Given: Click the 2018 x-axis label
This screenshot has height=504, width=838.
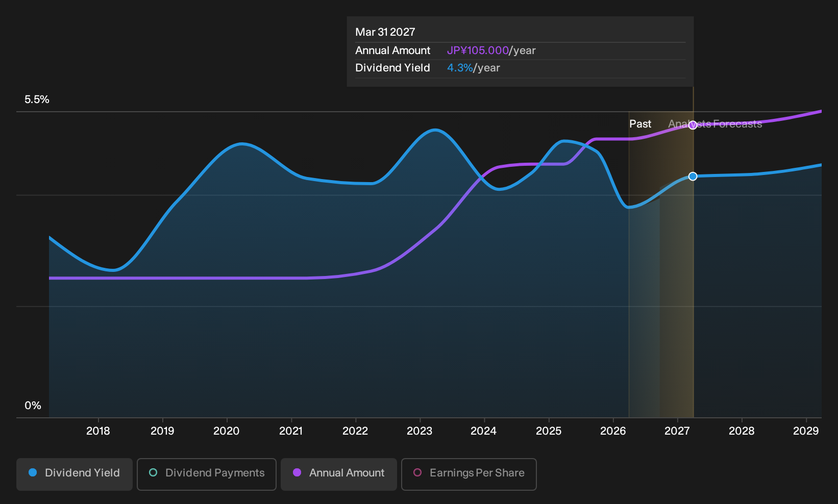Looking at the screenshot, I should point(98,431).
